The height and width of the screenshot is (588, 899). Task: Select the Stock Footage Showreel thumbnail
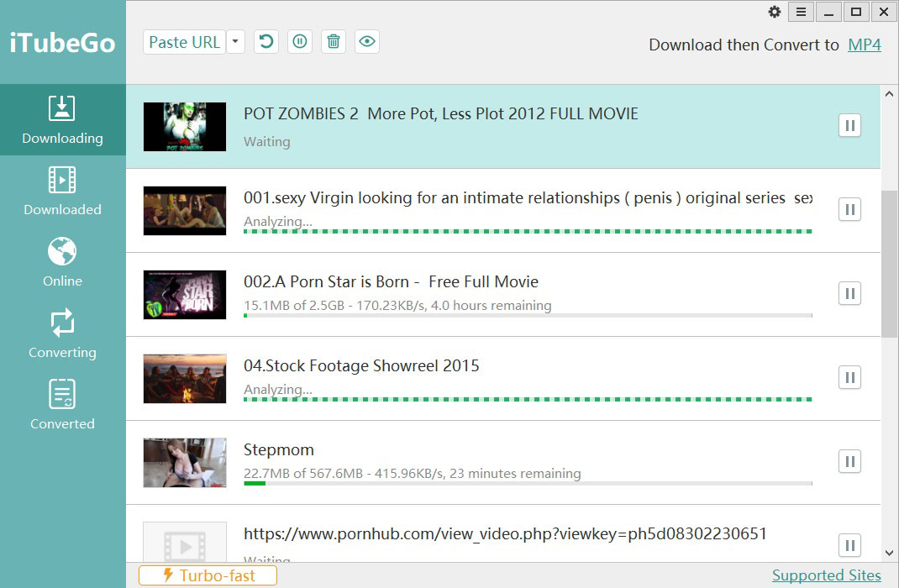185,379
